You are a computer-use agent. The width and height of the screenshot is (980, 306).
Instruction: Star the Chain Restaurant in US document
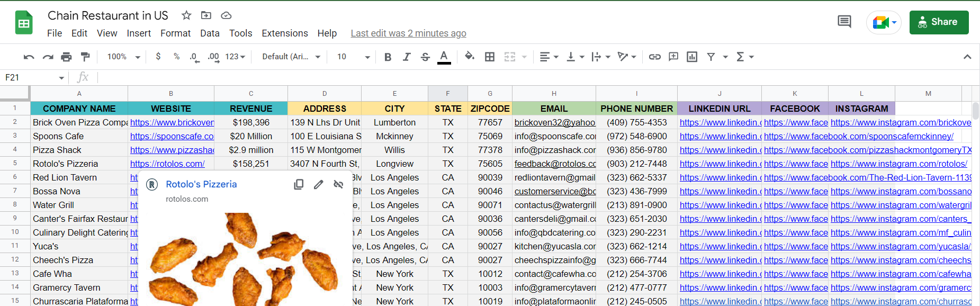[x=186, y=15]
